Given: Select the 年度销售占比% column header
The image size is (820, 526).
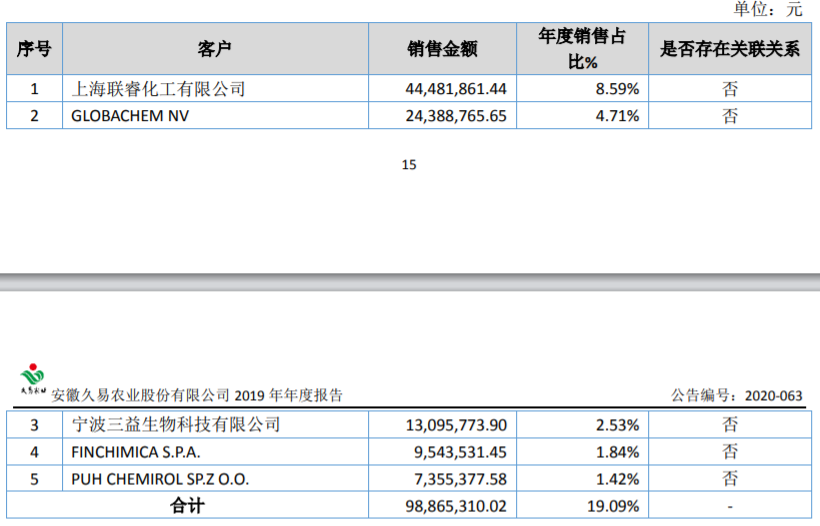Looking at the screenshot, I should coord(583,49).
